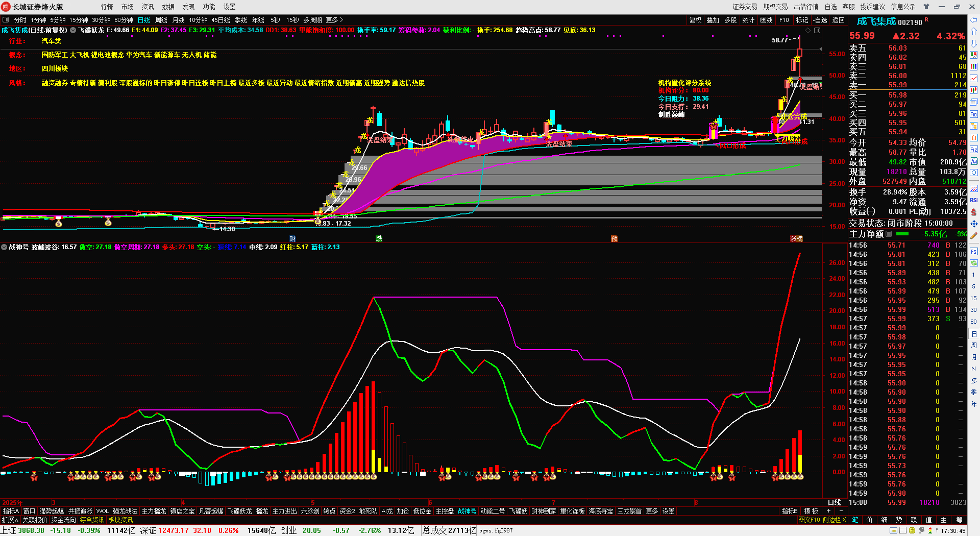Switch to the 60分钟 period
Image resolution: width=980 pixels, height=536 pixels.
pyautogui.click(x=124, y=20)
